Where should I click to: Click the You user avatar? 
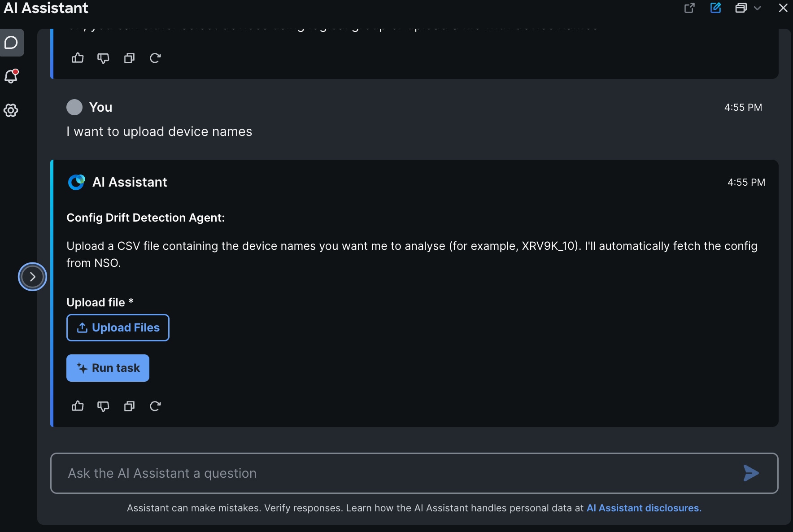tap(74, 107)
